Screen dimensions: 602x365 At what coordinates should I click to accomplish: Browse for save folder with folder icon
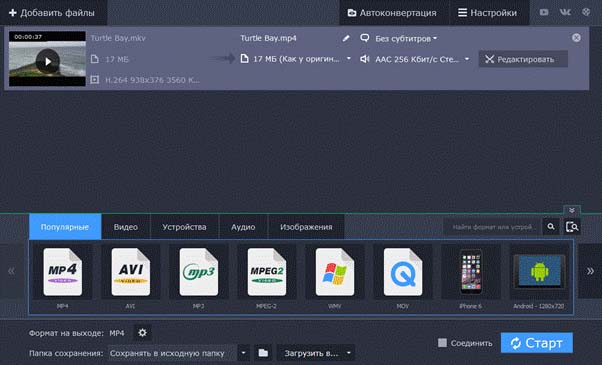[263, 353]
